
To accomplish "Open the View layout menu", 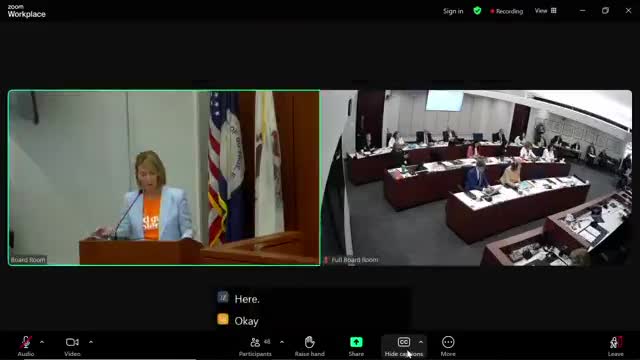I will (545, 11).
